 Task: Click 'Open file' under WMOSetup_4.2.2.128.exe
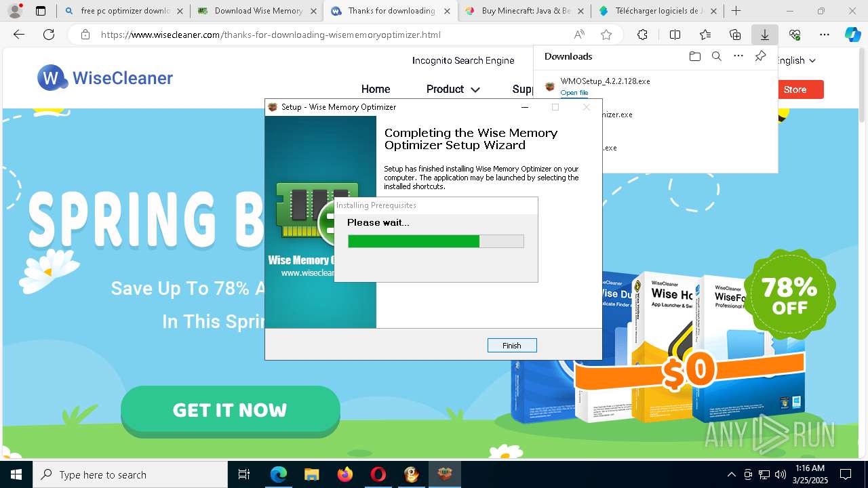(574, 93)
